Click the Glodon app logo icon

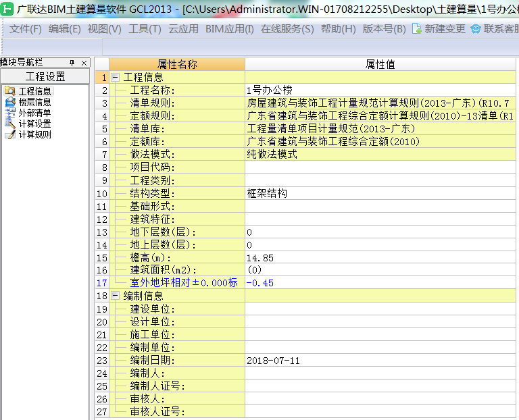[x=7, y=9]
